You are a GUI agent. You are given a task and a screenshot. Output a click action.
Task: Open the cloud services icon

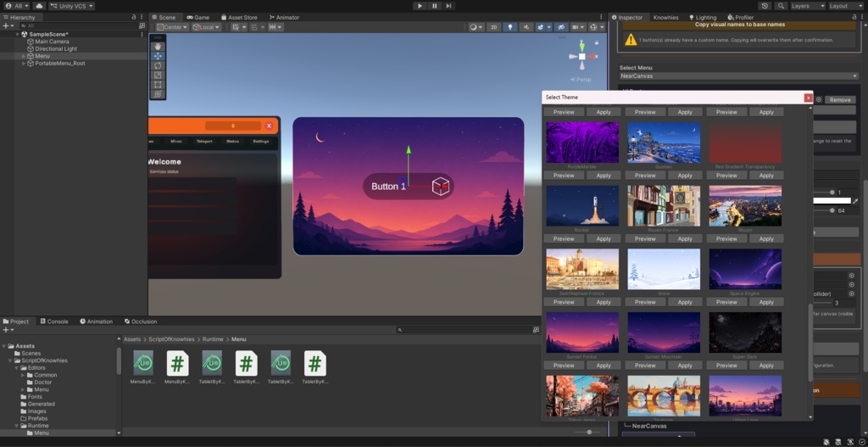39,6
